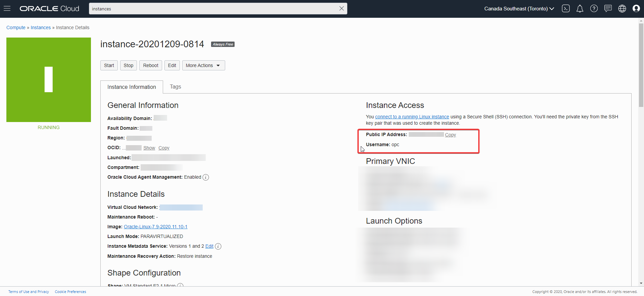Open the Canada Southeast (Toronto) region selector
This screenshot has width=644, height=296.
(519, 9)
